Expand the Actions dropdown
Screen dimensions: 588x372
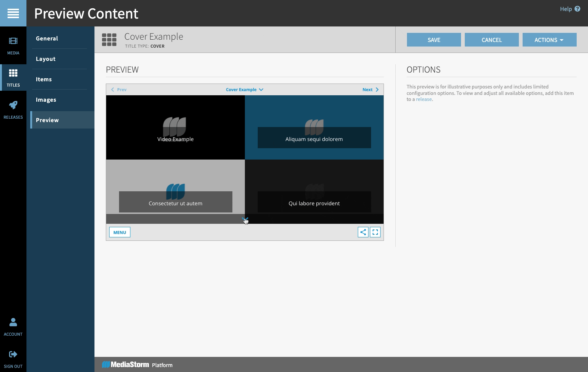coord(549,40)
